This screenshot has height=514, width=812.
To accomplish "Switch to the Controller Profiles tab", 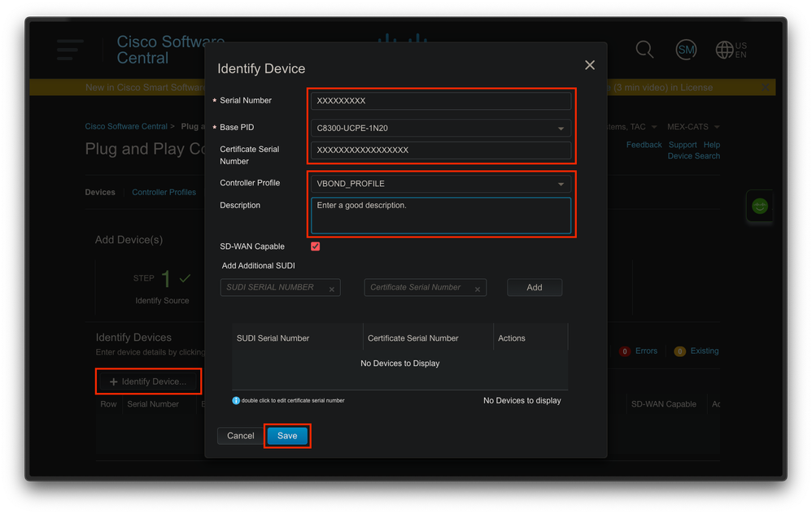I will pos(164,192).
